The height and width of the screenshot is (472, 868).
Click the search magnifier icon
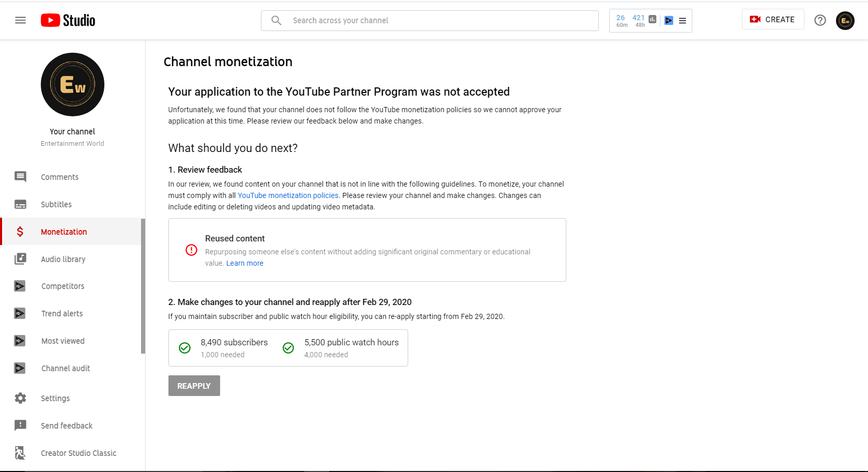click(276, 20)
